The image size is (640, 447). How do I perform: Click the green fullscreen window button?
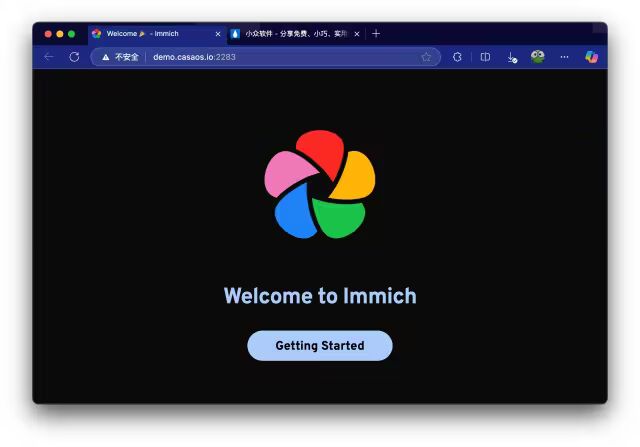point(71,34)
